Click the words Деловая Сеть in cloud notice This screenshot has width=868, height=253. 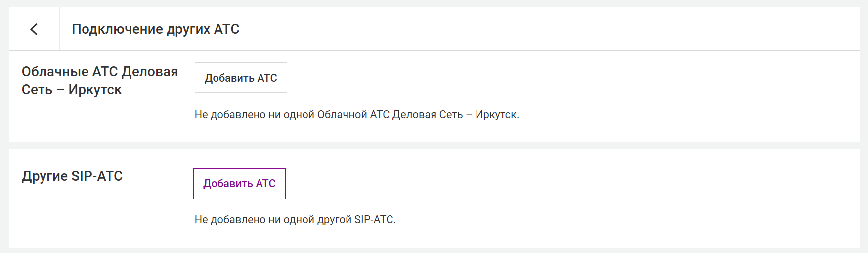[x=428, y=115]
